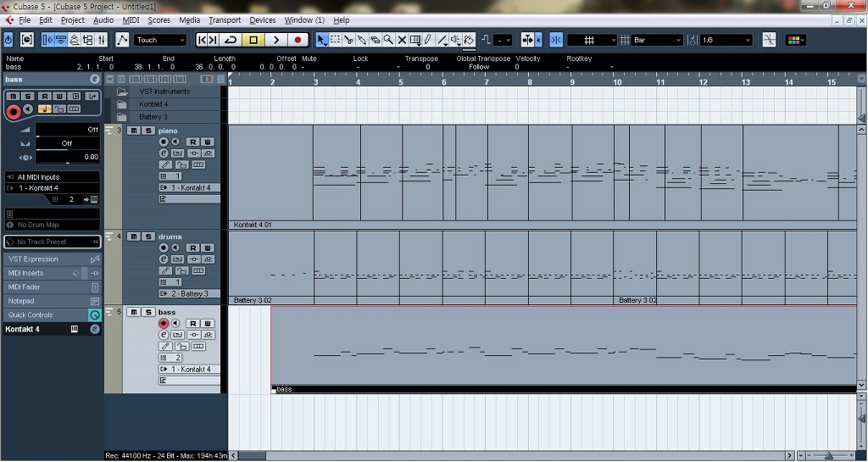Activate the project power button icon
The width and height of the screenshot is (868, 462).
(x=8, y=40)
